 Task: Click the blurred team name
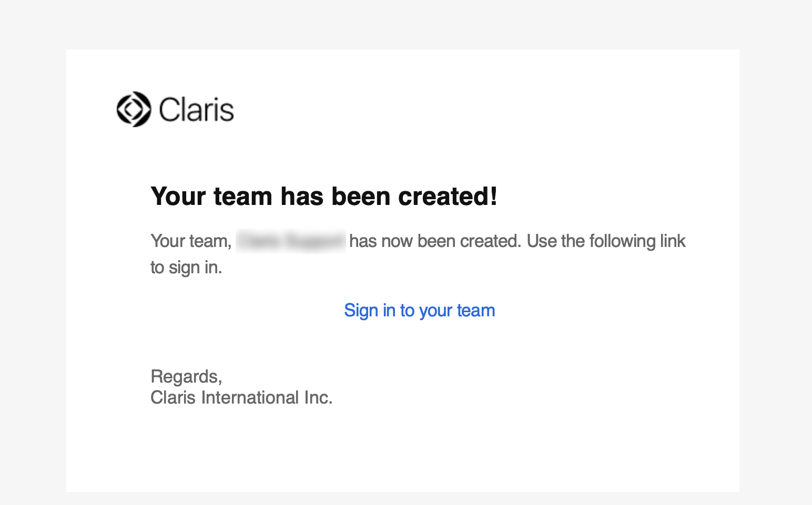(x=291, y=241)
